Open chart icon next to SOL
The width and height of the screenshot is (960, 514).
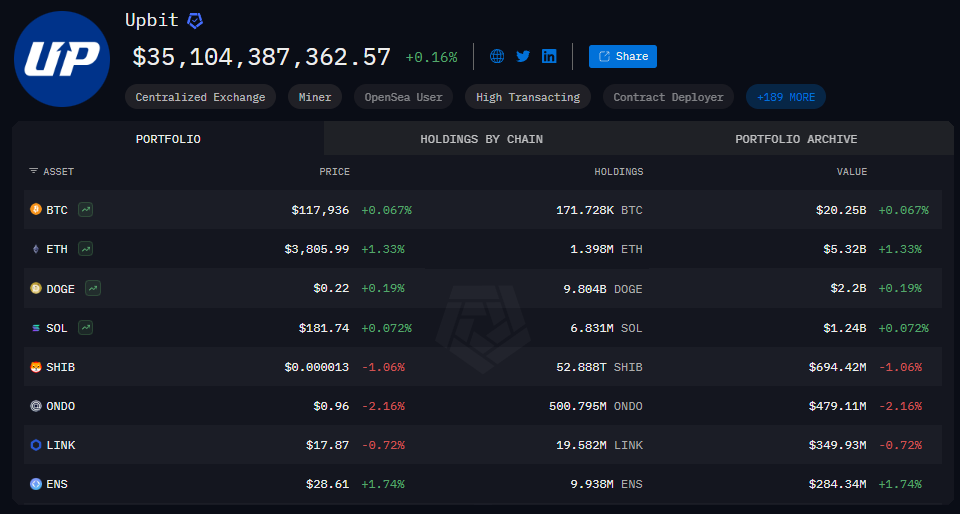point(86,327)
